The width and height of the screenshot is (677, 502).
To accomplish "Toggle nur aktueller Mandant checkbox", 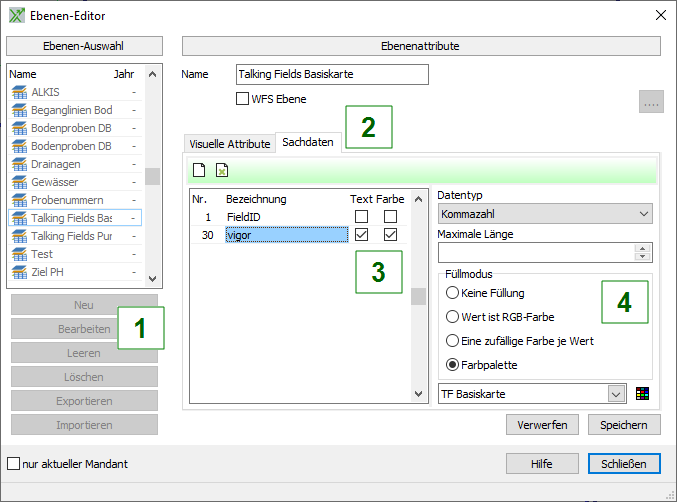I will coord(13,464).
